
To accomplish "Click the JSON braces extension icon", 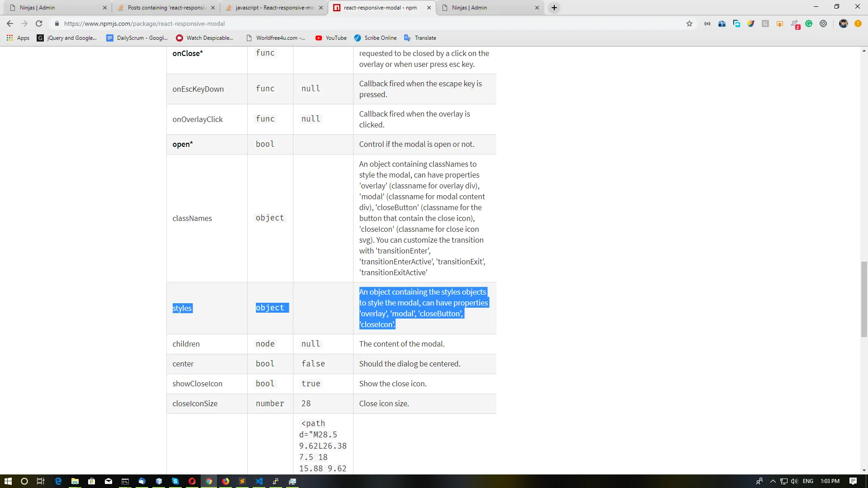I will (x=707, y=23).
